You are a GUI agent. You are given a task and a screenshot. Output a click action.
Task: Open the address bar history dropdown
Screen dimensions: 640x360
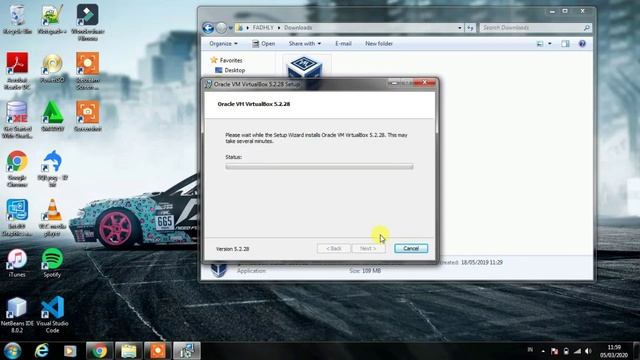click(460, 28)
